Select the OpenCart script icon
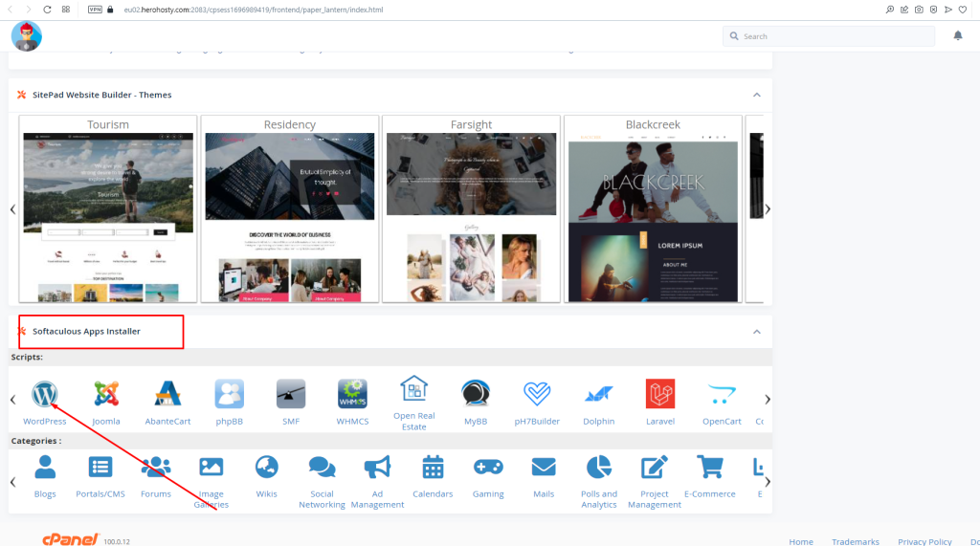980x546 pixels. pos(722,394)
